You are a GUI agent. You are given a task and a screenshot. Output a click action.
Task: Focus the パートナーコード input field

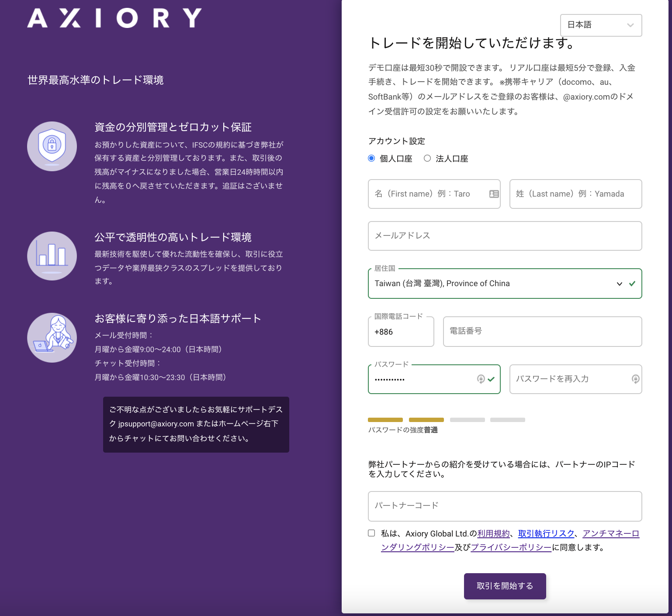pos(505,506)
